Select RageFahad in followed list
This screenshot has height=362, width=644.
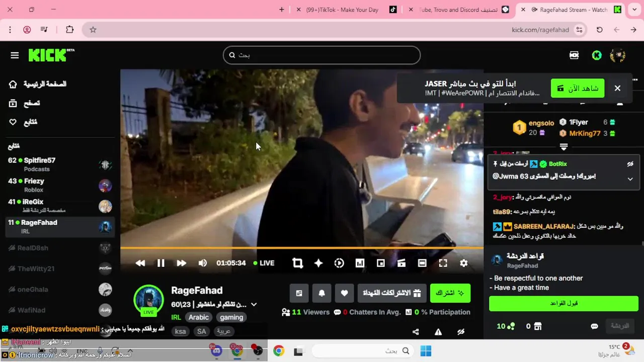coord(60,227)
